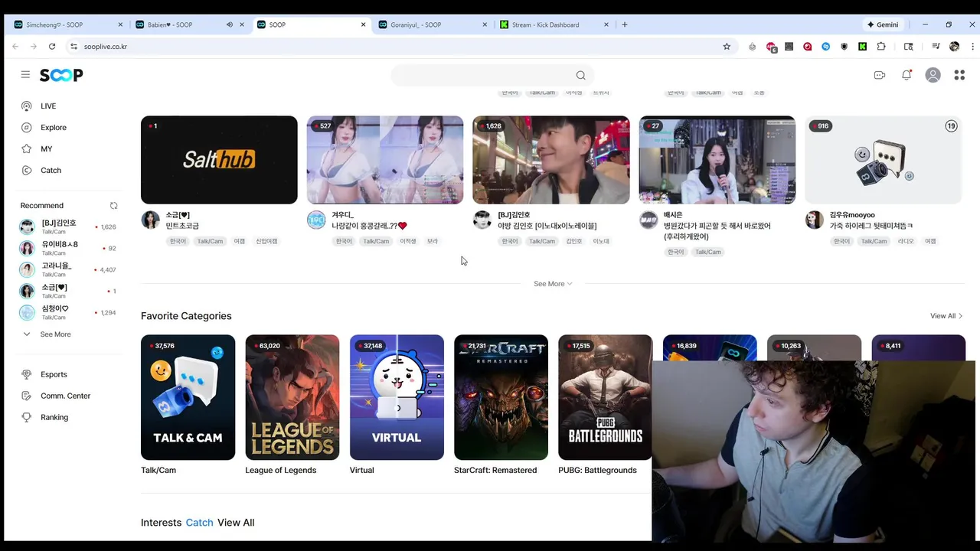Image resolution: width=980 pixels, height=551 pixels.
Task: Select the 보라 tag under 겨우디_
Action: click(x=433, y=241)
